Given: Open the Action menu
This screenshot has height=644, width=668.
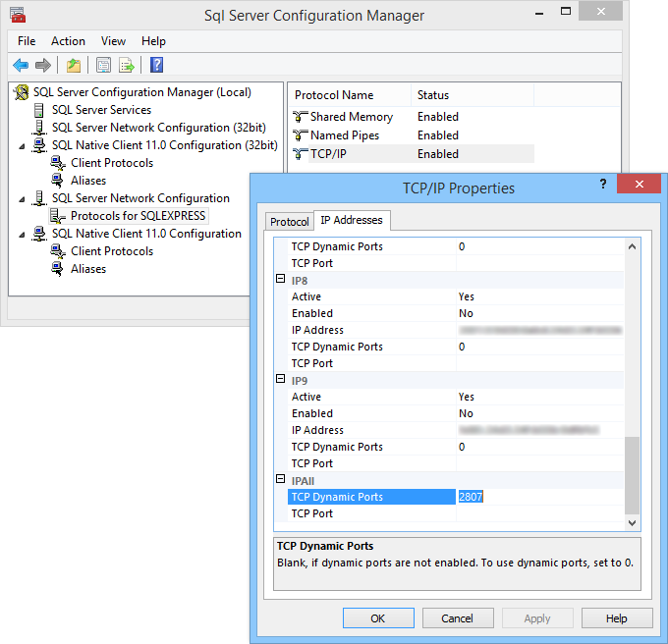Looking at the screenshot, I should point(68,41).
